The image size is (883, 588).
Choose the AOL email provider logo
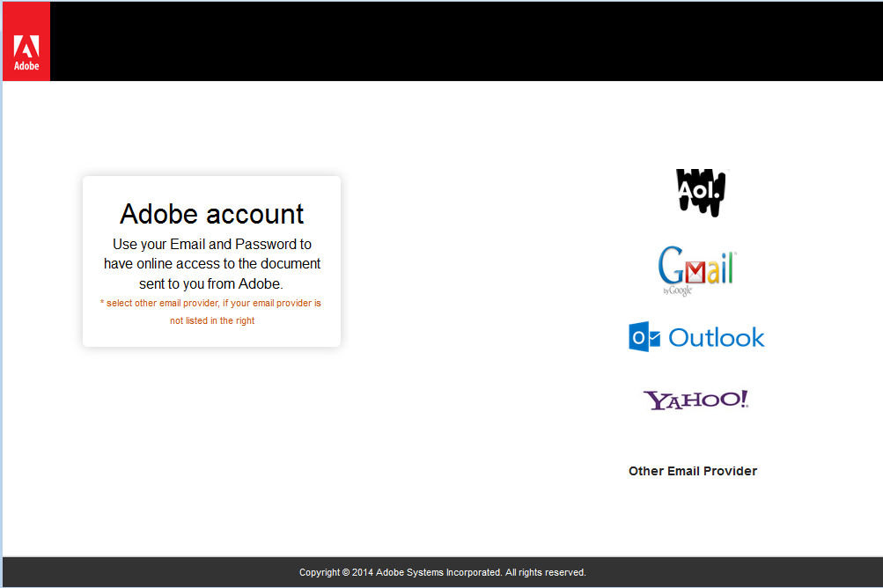point(701,193)
